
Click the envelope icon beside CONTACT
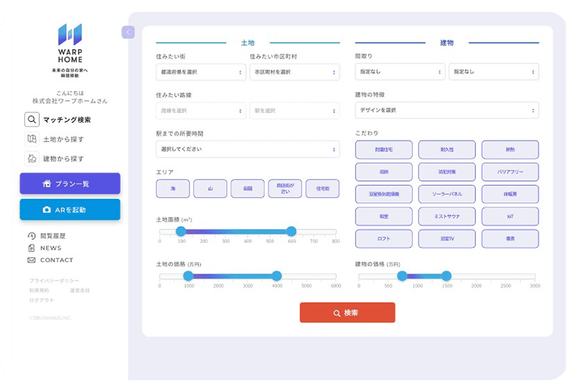click(x=31, y=260)
